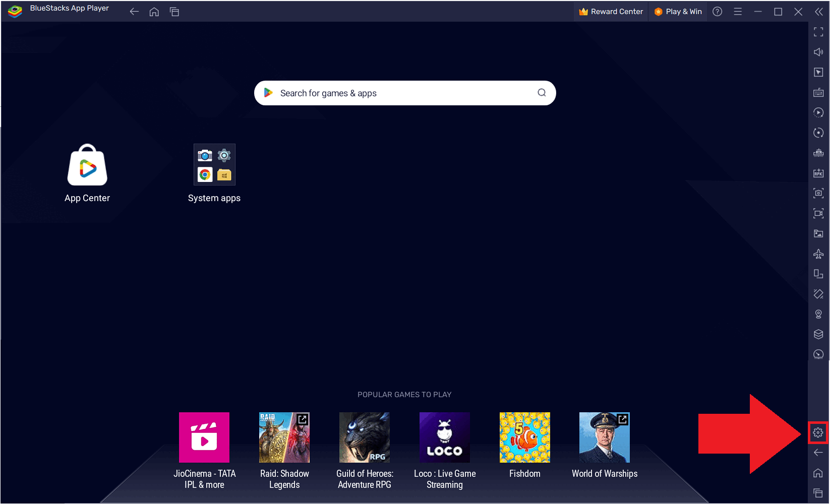Click the Help question mark button
Viewport: 830px width, 504px height.
click(717, 11)
